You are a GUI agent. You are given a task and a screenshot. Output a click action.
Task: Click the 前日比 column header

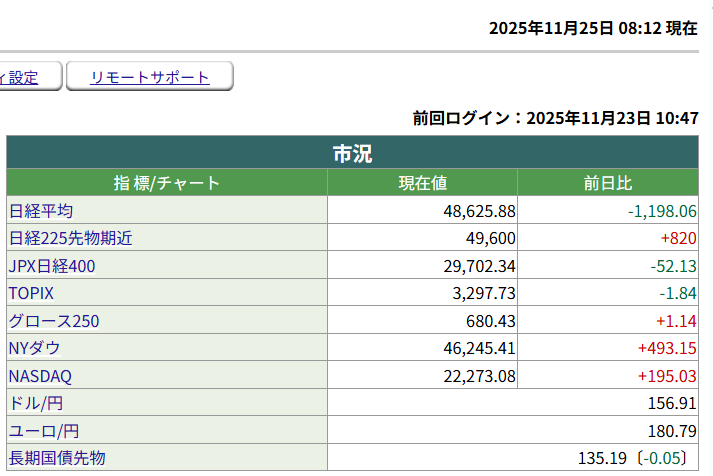608,183
